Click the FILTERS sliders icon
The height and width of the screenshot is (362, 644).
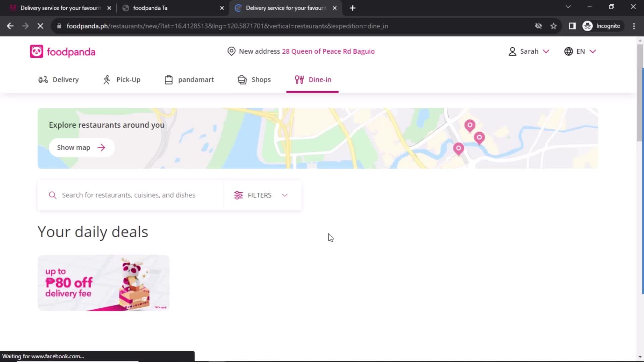pos(238,195)
